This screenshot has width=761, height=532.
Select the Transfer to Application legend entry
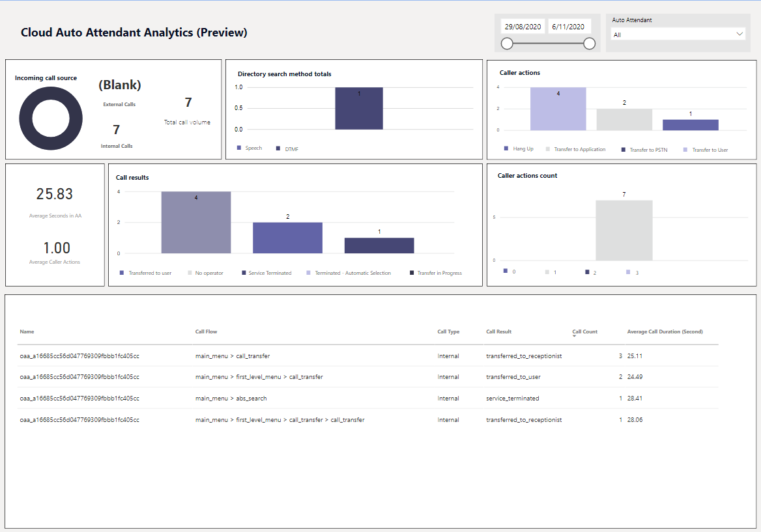click(575, 149)
